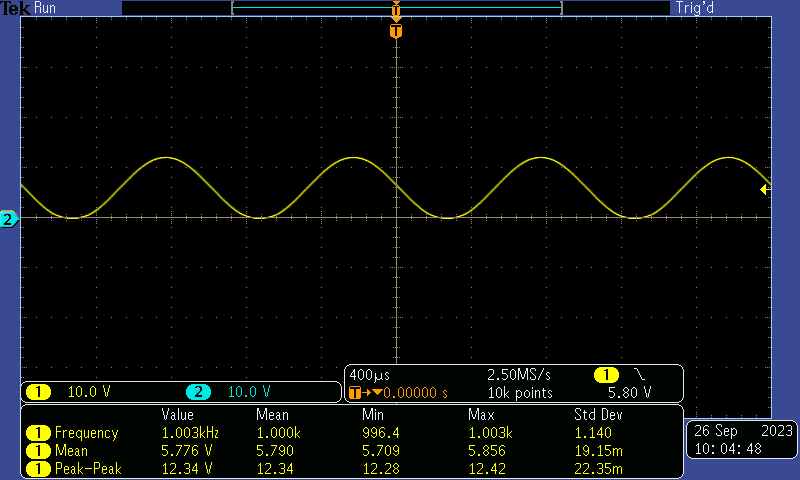Click the 5.80 V trigger level value
Viewport: 800px width, 480px height.
(x=629, y=392)
